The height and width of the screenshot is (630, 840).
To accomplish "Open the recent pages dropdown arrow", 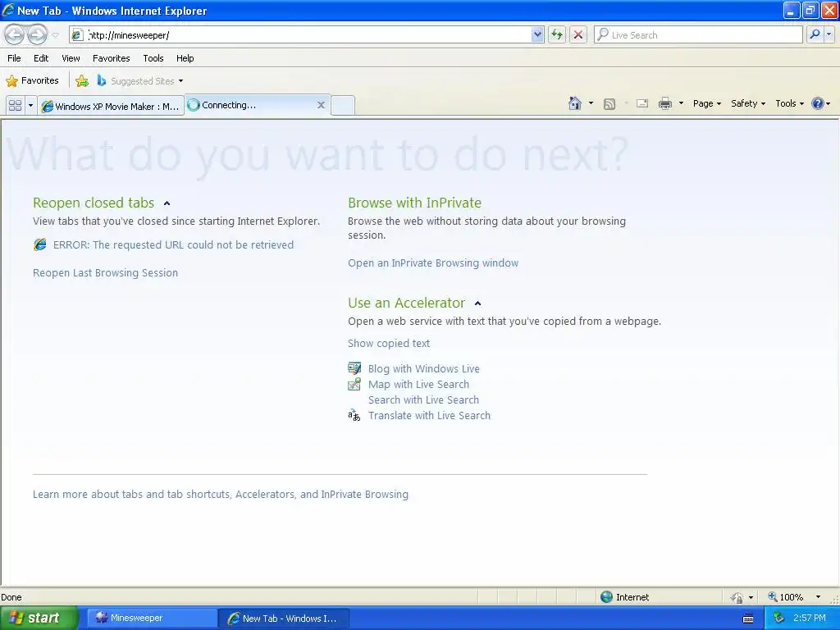I will [x=56, y=35].
